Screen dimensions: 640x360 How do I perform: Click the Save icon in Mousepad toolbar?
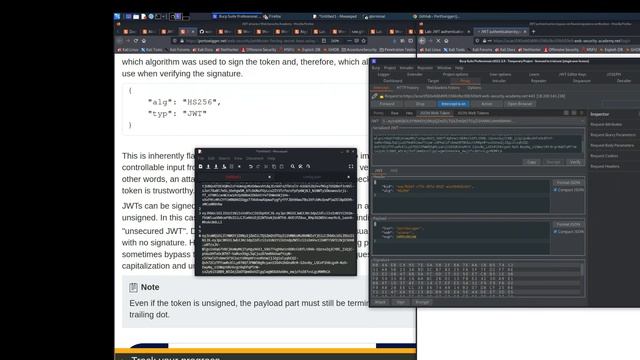coord(216,167)
